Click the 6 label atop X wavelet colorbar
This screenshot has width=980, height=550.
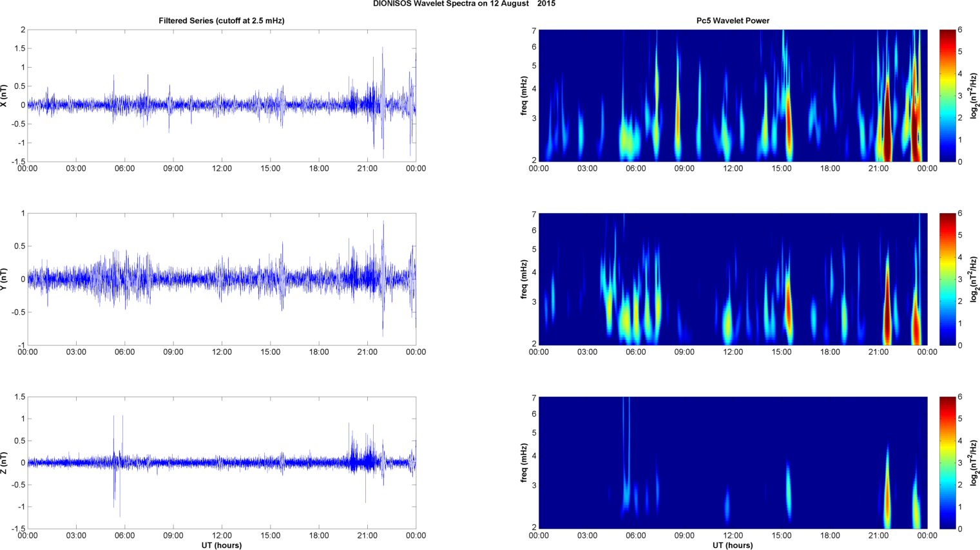960,30
